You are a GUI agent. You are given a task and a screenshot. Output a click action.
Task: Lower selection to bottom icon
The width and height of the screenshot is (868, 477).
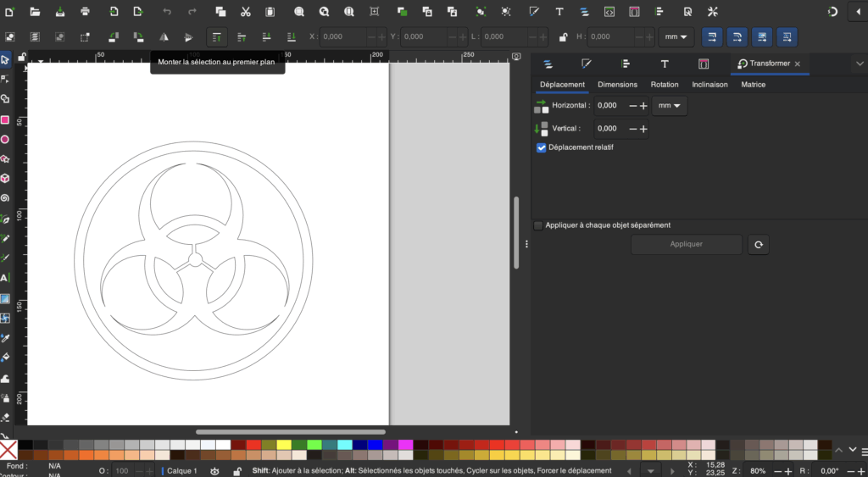coord(292,37)
